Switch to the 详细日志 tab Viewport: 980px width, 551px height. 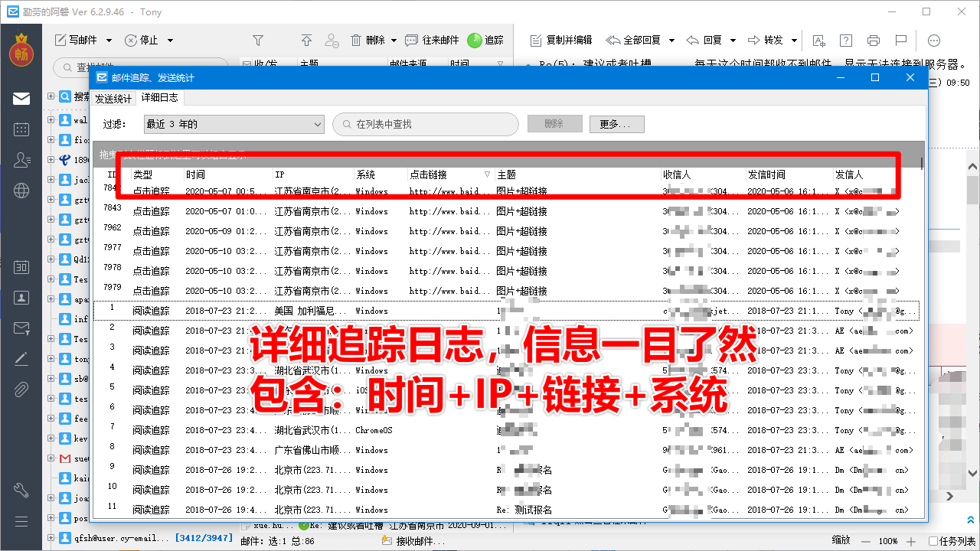160,97
